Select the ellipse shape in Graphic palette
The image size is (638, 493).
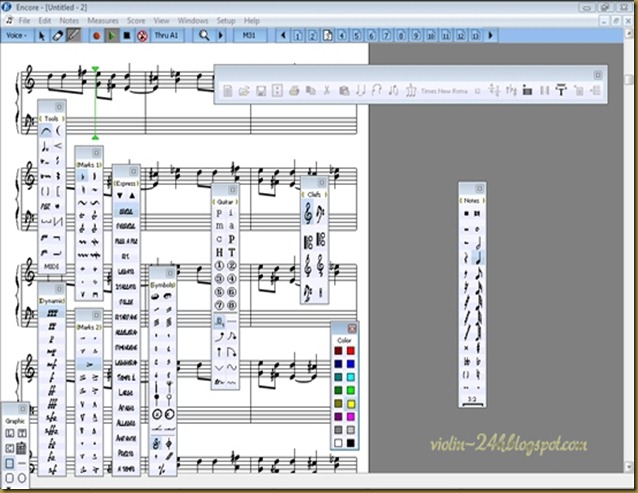(22, 478)
